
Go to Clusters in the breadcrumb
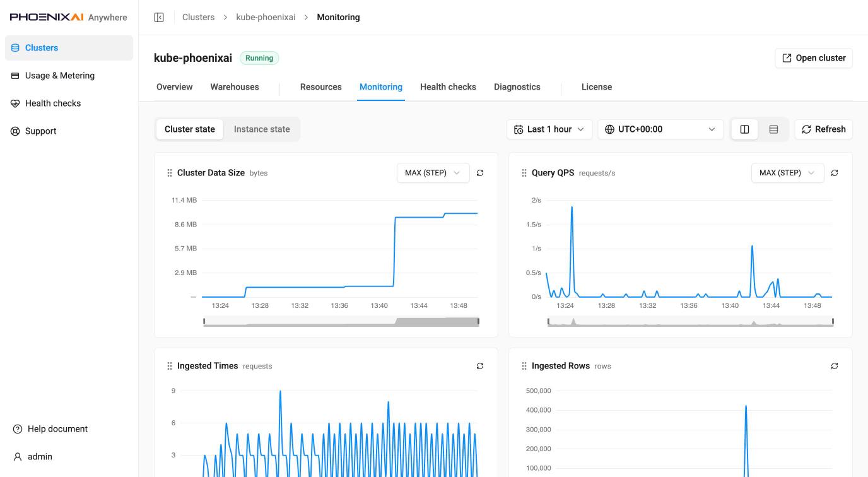198,17
